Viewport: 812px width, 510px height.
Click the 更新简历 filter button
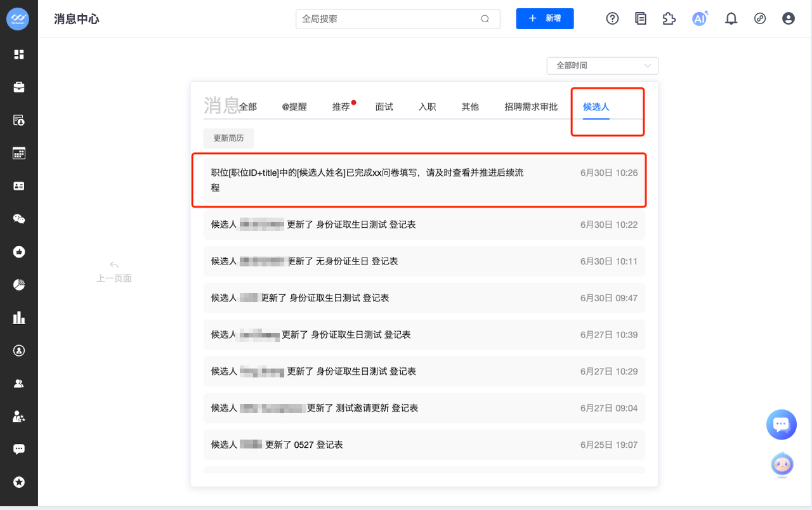tap(229, 138)
